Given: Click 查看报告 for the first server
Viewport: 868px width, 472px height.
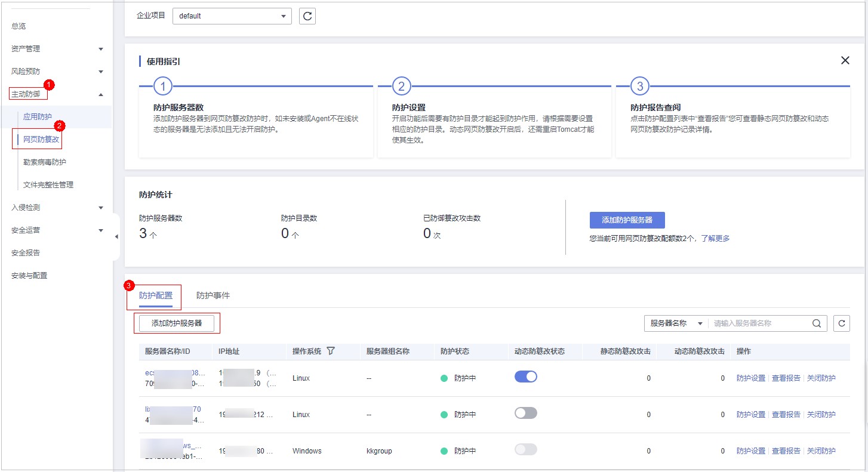Looking at the screenshot, I should (x=786, y=378).
